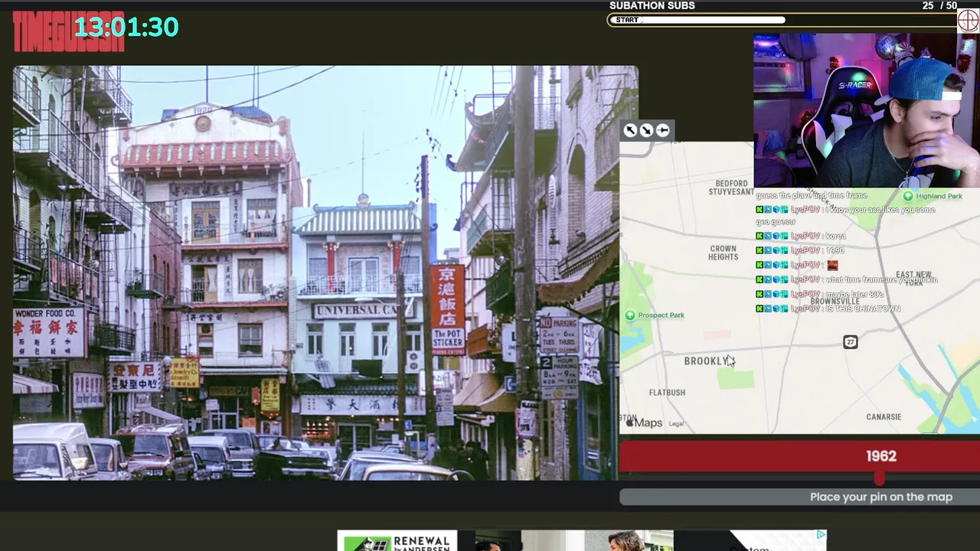Viewport: 980px width, 551px height.
Task: Toggle the map size pin icon
Action: (663, 130)
